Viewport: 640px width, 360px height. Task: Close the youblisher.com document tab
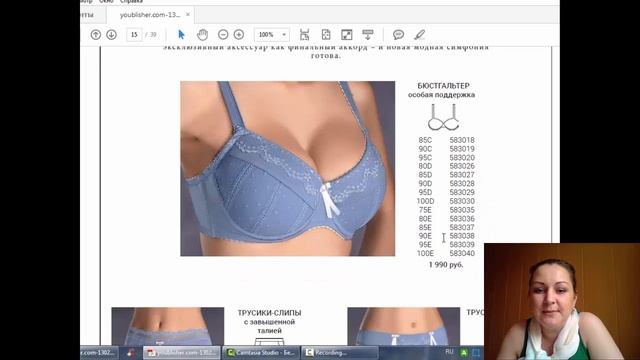(188, 14)
